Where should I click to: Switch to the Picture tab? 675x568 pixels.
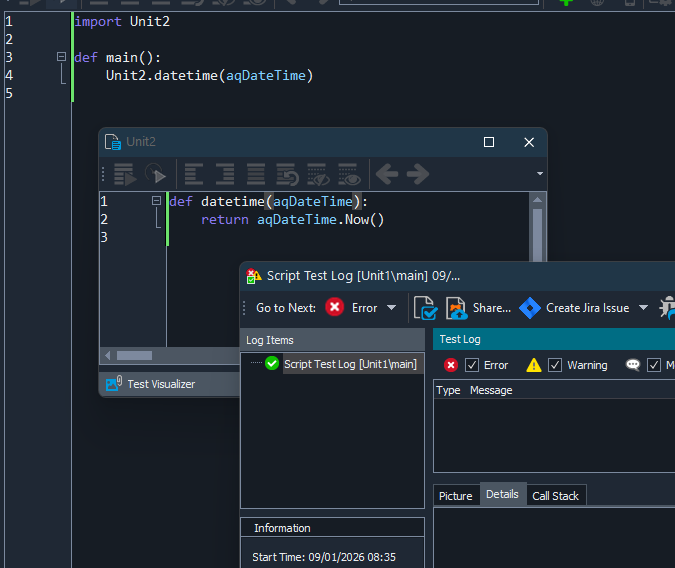[x=456, y=496]
